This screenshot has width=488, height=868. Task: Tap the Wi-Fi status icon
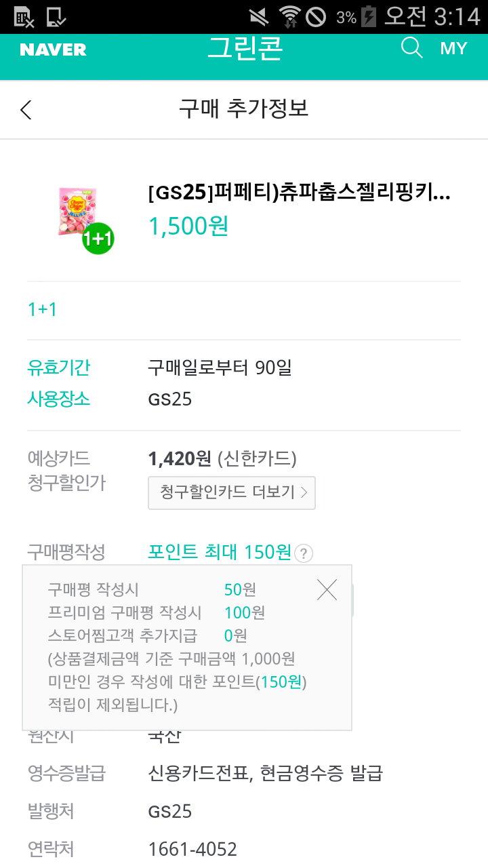pyautogui.click(x=289, y=16)
